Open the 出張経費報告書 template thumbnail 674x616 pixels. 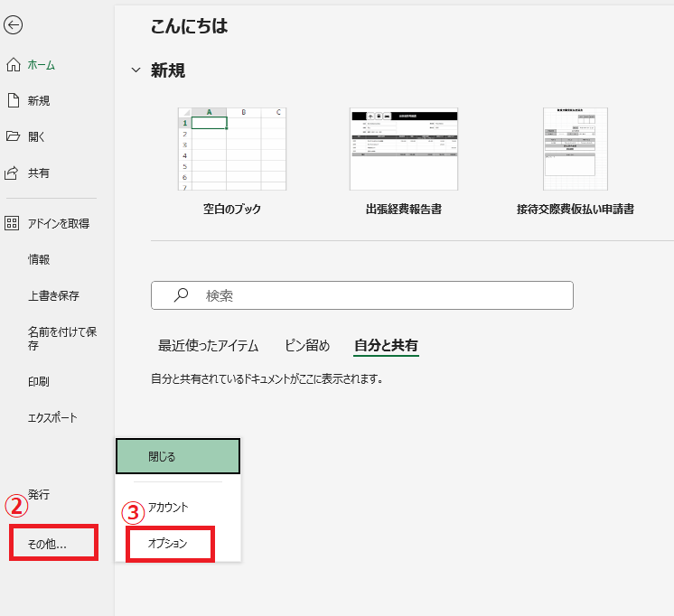point(404,149)
